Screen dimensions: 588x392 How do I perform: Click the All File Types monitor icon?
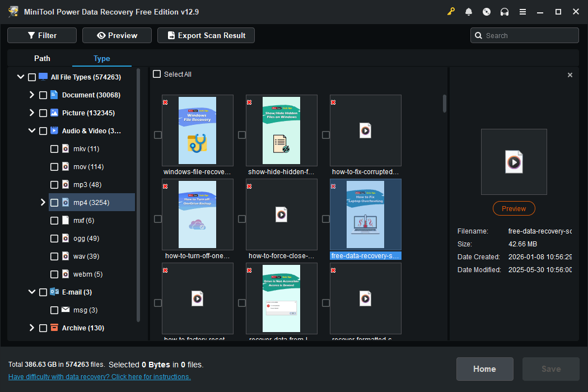coord(43,77)
